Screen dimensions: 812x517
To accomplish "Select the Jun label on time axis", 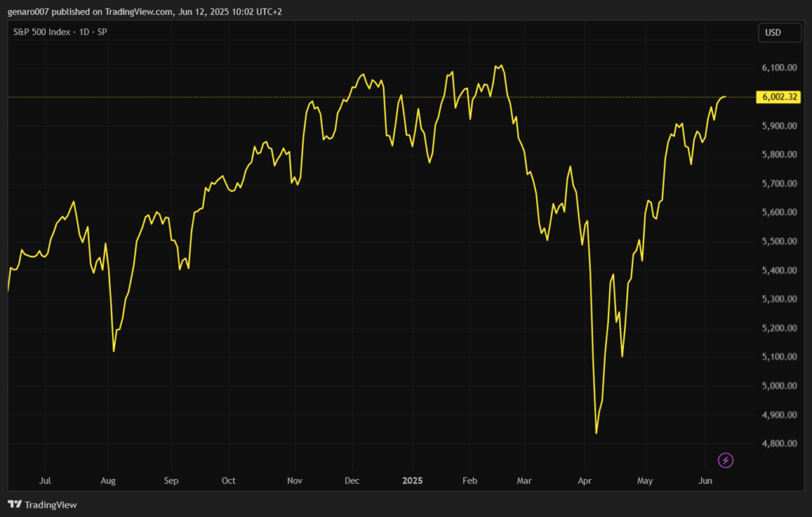I will (705, 481).
